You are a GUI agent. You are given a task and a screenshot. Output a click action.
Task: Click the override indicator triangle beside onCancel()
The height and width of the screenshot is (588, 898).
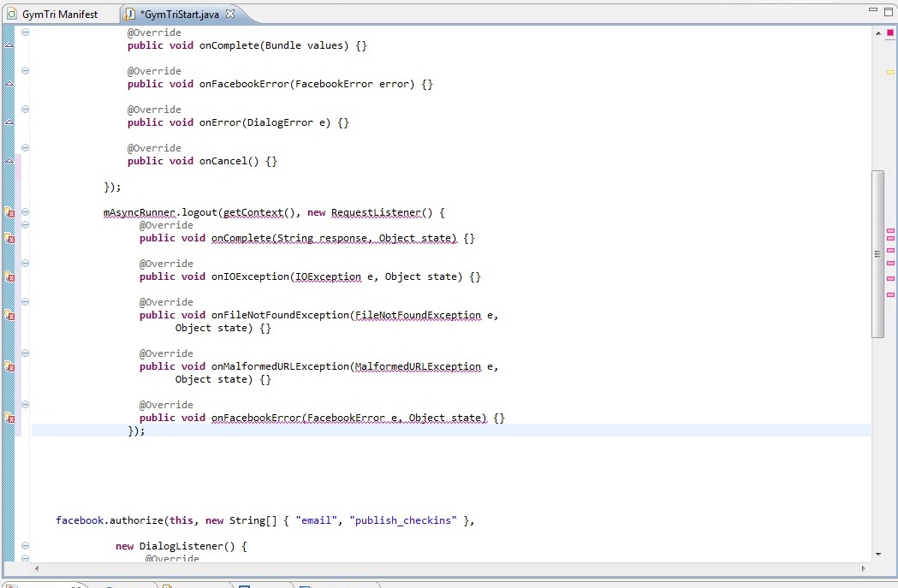[9, 161]
